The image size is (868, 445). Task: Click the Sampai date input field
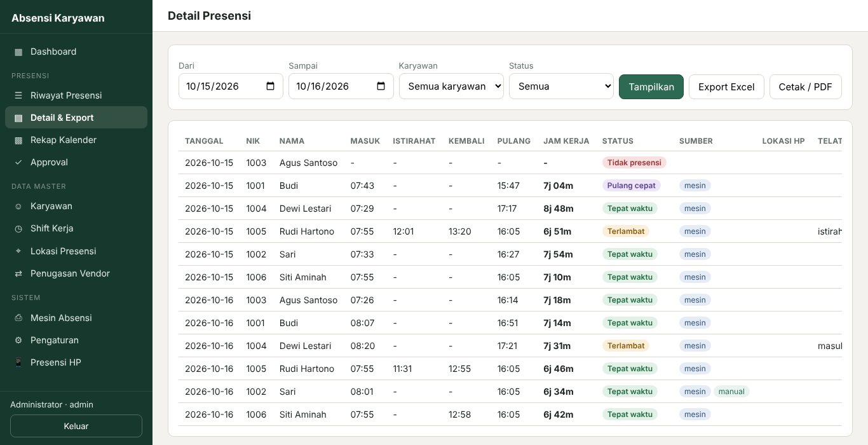tap(341, 86)
